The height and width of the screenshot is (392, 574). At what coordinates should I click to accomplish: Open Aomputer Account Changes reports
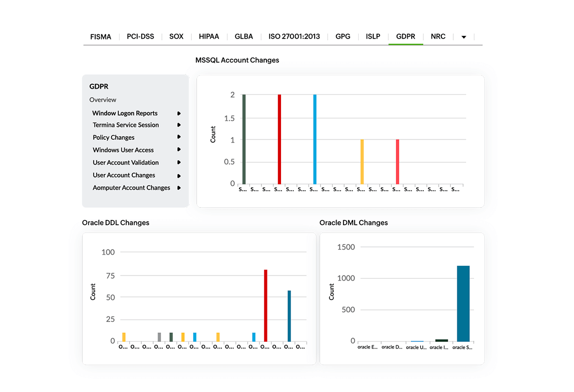click(131, 188)
